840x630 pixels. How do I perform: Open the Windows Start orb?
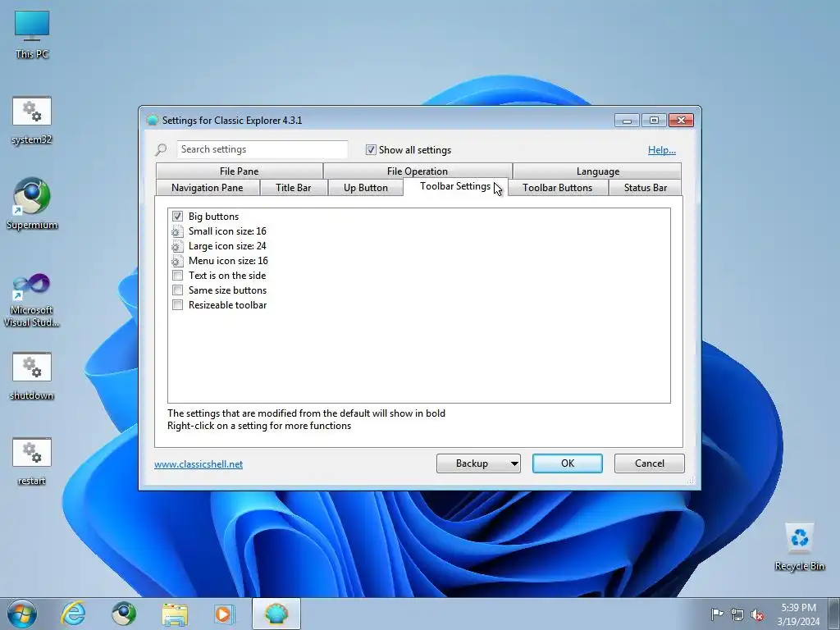tap(22, 614)
